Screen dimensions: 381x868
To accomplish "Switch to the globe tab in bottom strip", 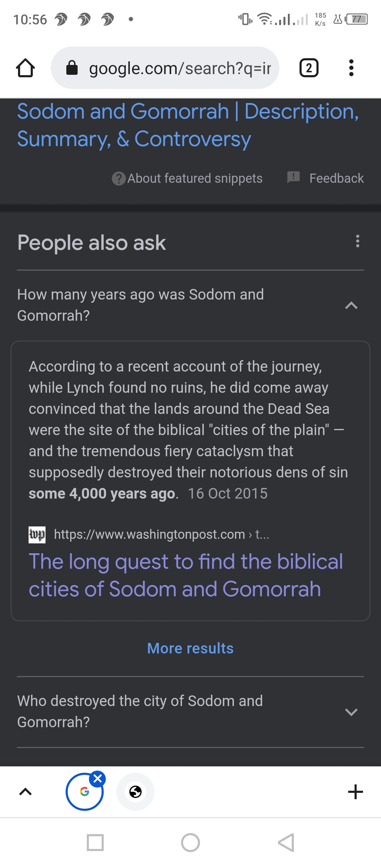I will coord(135,792).
